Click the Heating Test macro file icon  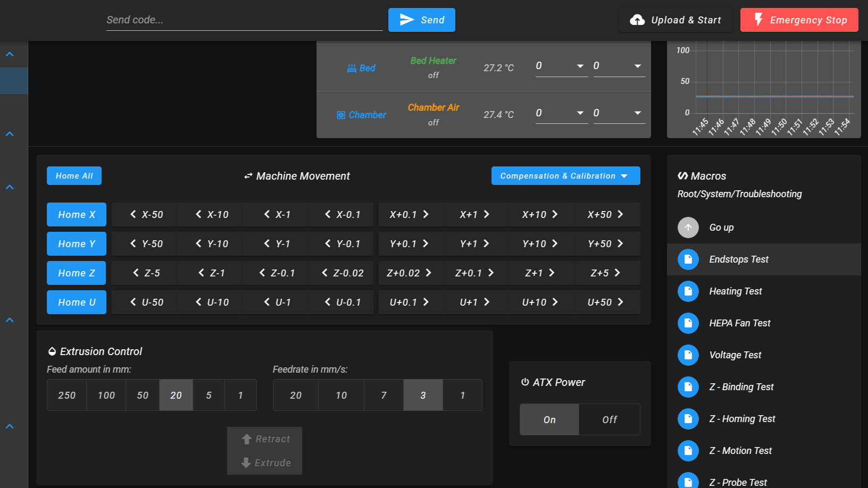coord(688,291)
